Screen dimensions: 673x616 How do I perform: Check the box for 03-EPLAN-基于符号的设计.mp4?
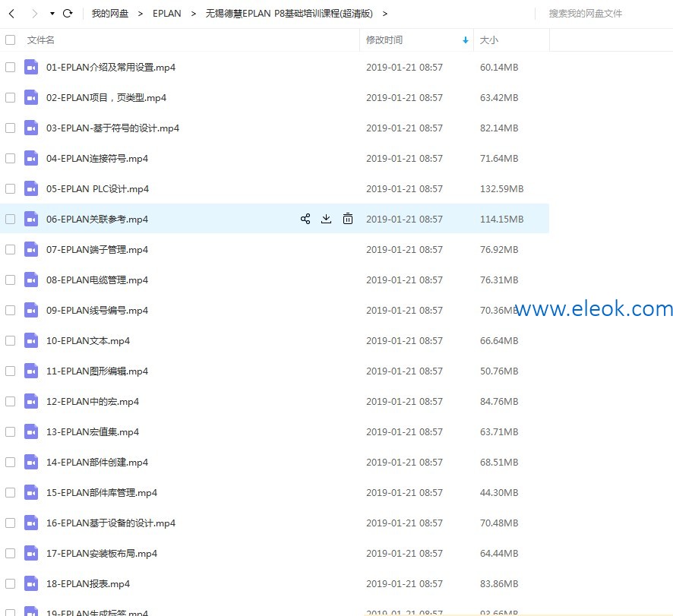point(11,128)
